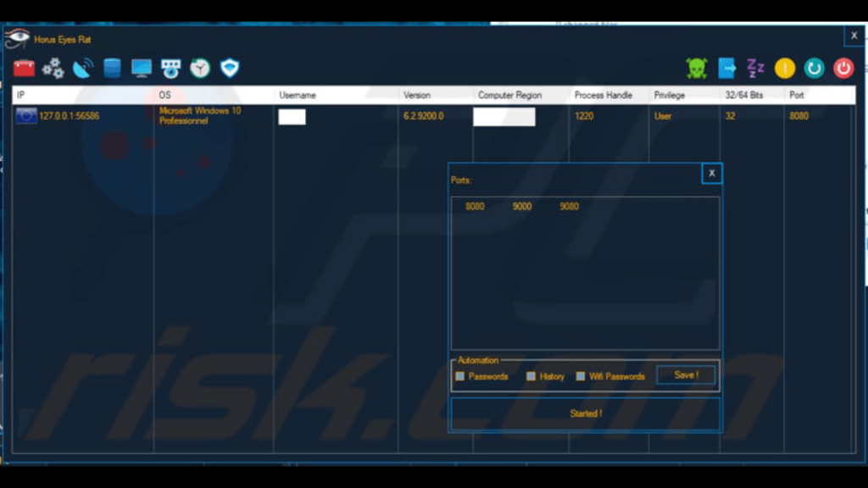The image size is (868, 488).
Task: Click the User privilege cell
Action: 663,115
